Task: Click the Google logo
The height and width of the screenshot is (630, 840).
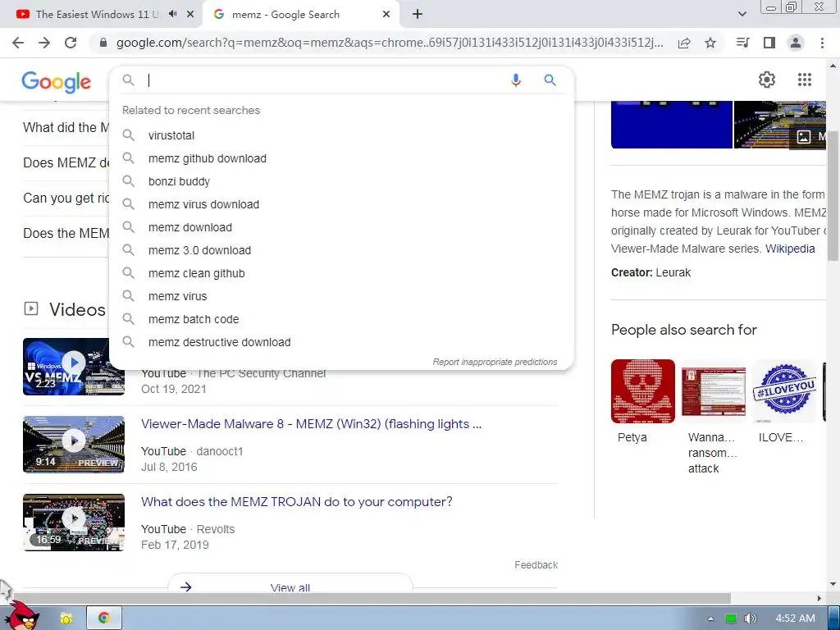Action: (57, 81)
